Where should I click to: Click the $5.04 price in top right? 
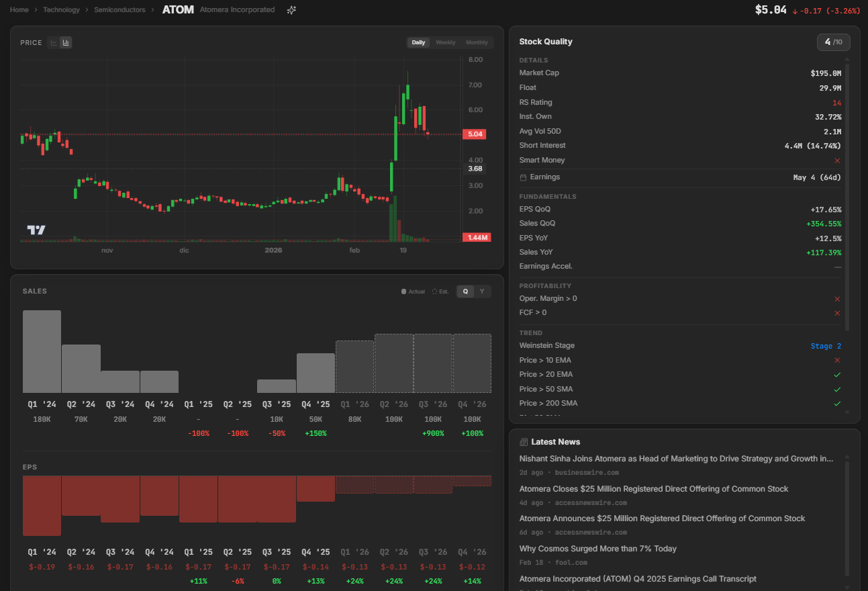point(771,10)
